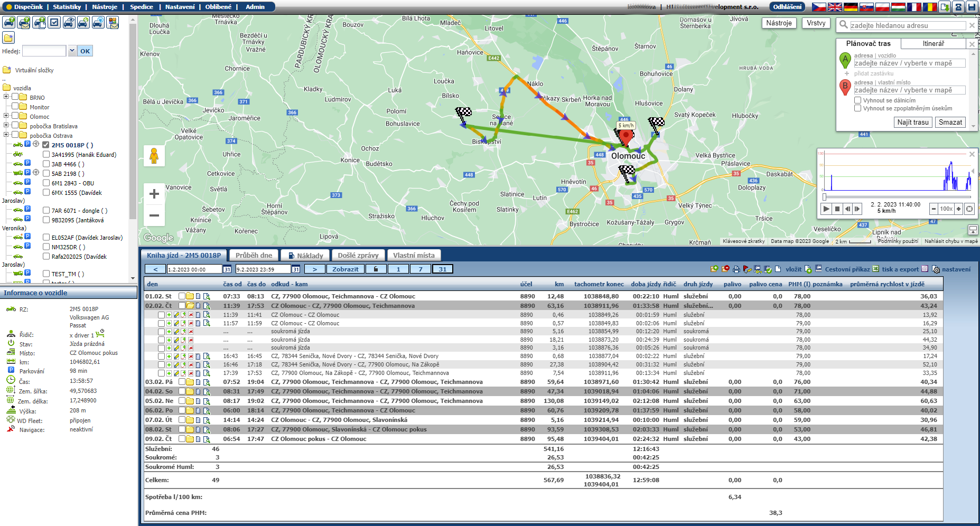Expand the pobočka Ostrava folder
The width and height of the screenshot is (980, 526).
pos(6,135)
